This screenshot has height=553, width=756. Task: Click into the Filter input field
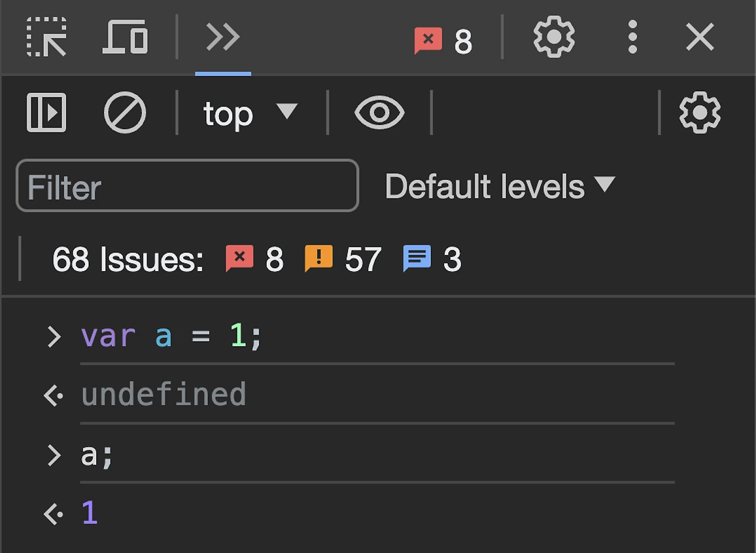pyautogui.click(x=187, y=186)
